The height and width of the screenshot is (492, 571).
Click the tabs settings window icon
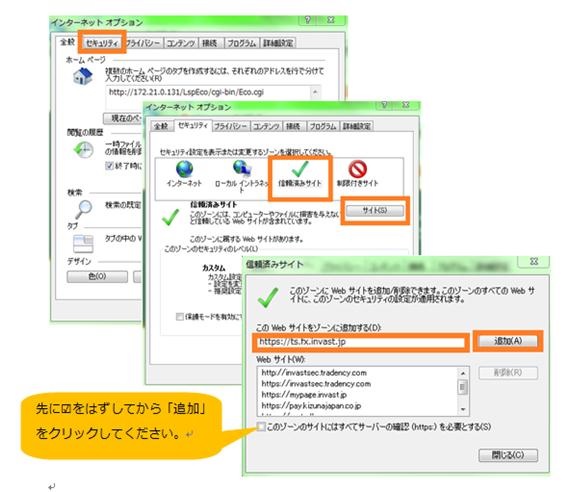pyautogui.click(x=83, y=243)
